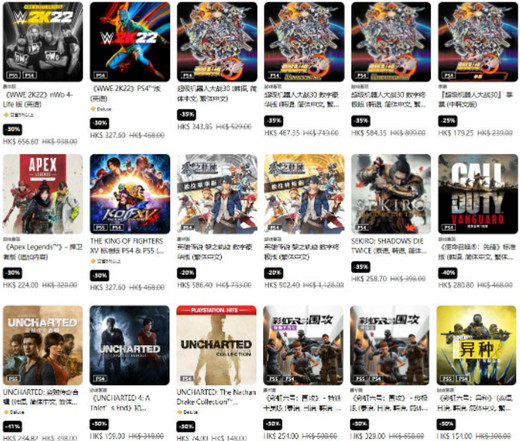
Task: Open first Super Robot Wars 30 cover
Action: [217, 42]
